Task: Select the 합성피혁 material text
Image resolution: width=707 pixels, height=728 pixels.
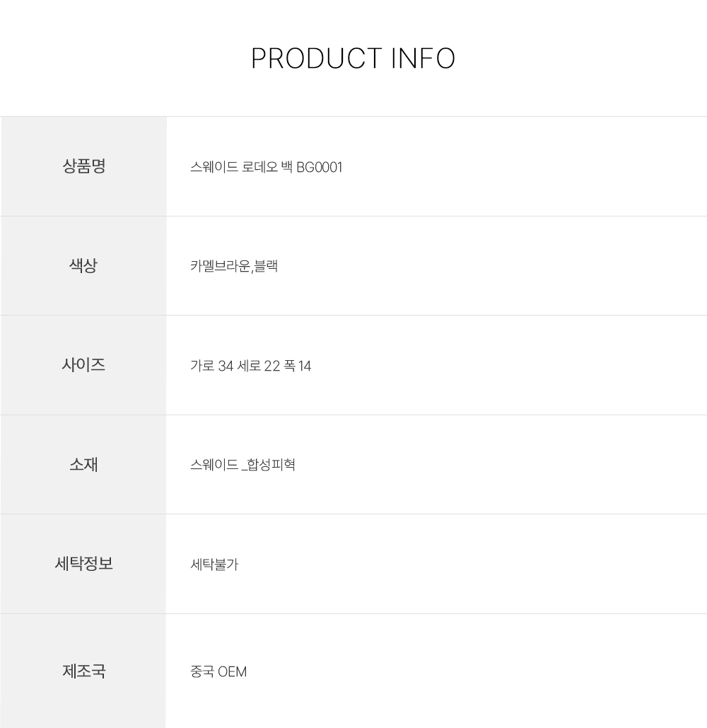Action: pyautogui.click(x=271, y=466)
